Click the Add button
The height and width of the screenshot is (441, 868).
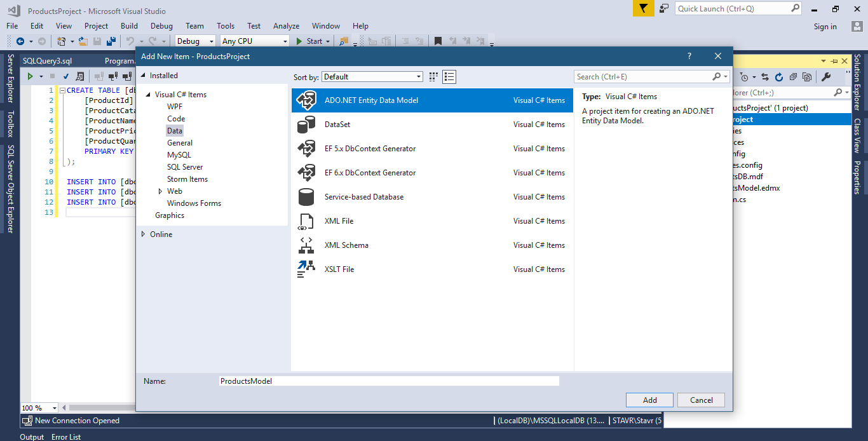click(649, 400)
